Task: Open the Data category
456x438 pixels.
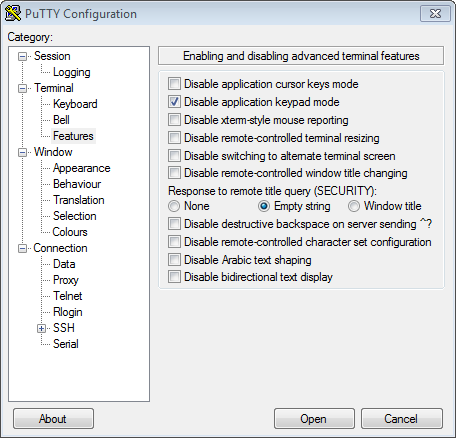Action: pos(64,264)
